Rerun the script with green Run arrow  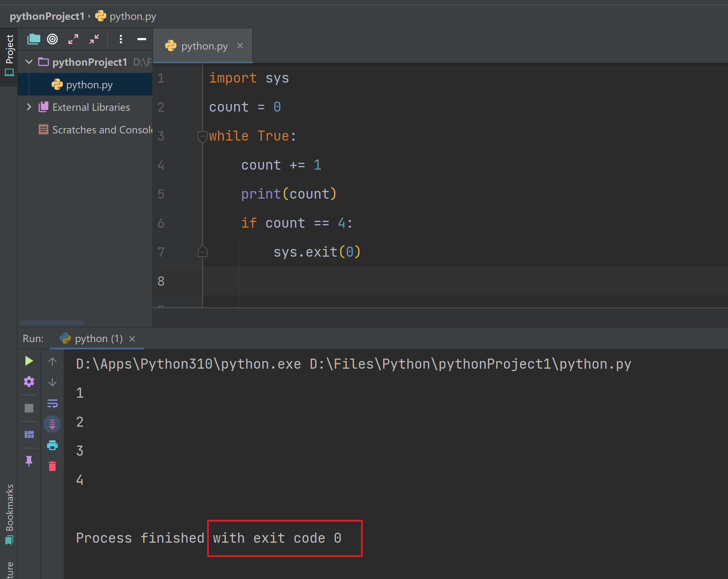pos(29,361)
